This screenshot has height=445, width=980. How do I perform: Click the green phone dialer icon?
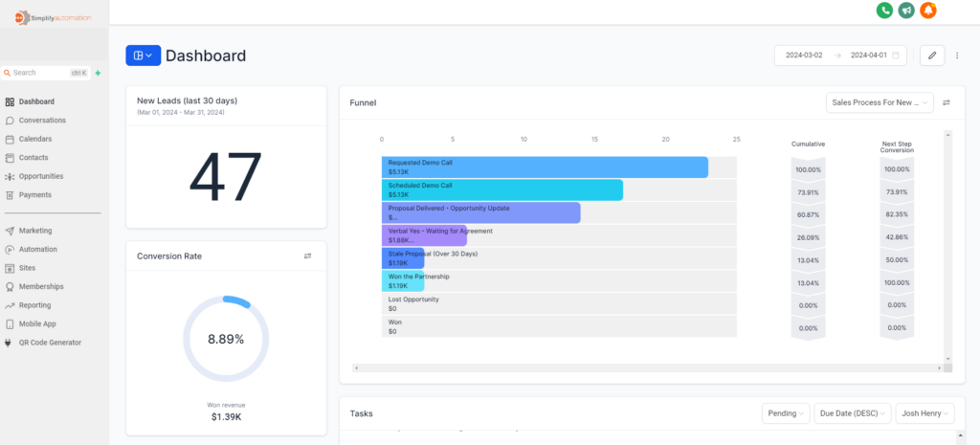point(884,11)
